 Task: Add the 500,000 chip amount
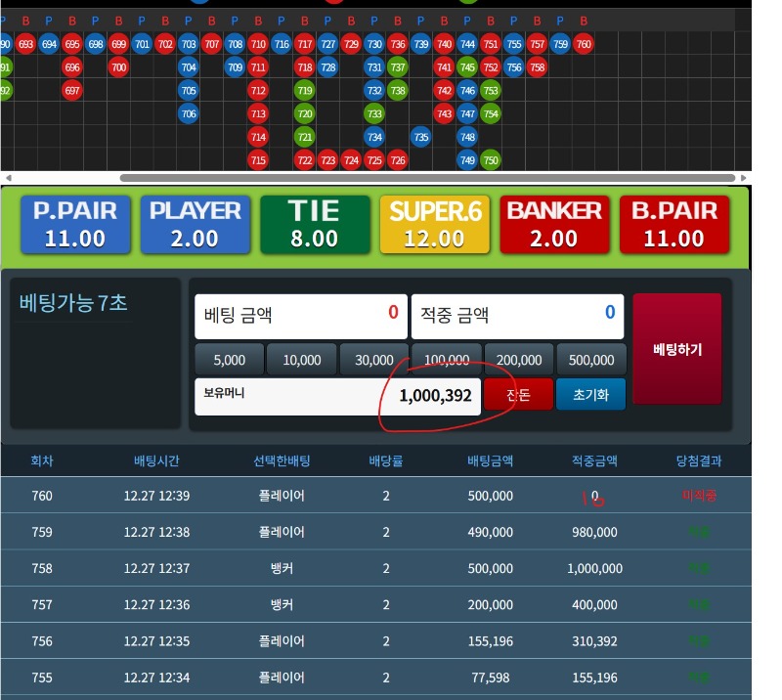click(591, 360)
